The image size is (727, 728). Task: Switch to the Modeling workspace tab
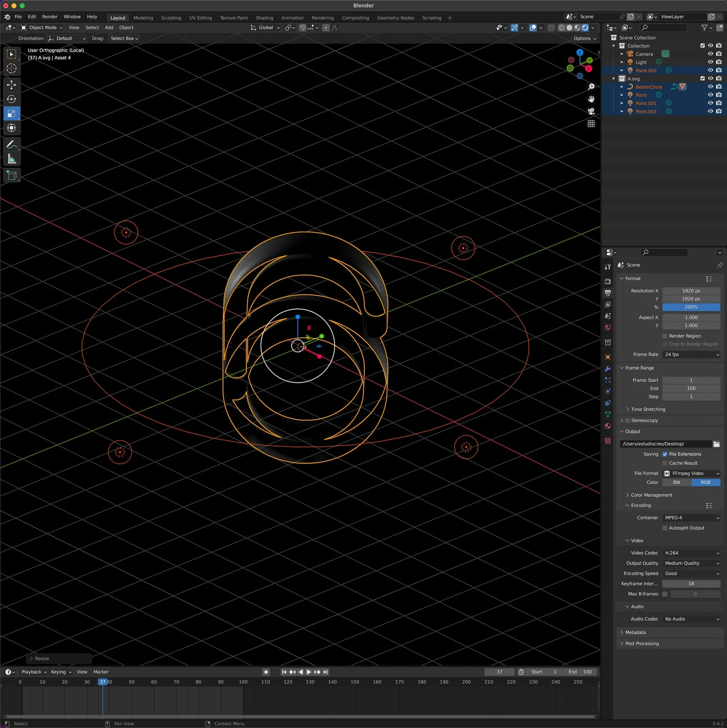click(143, 18)
